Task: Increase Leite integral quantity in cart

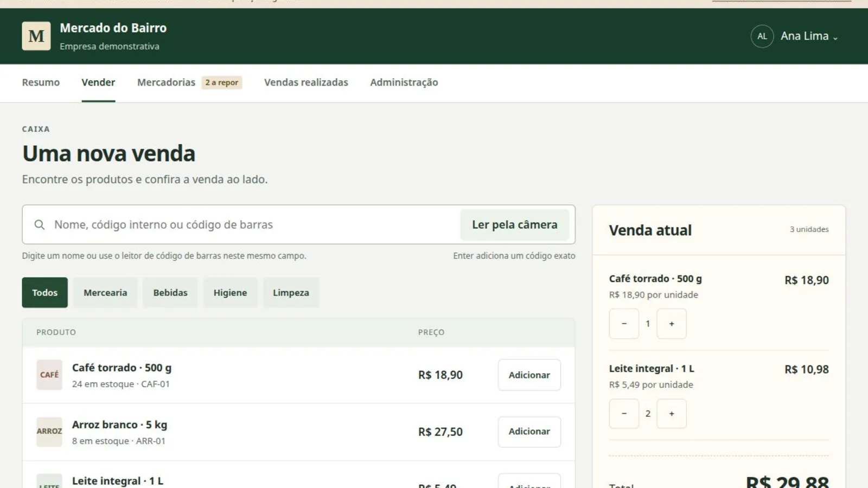Action: (672, 414)
